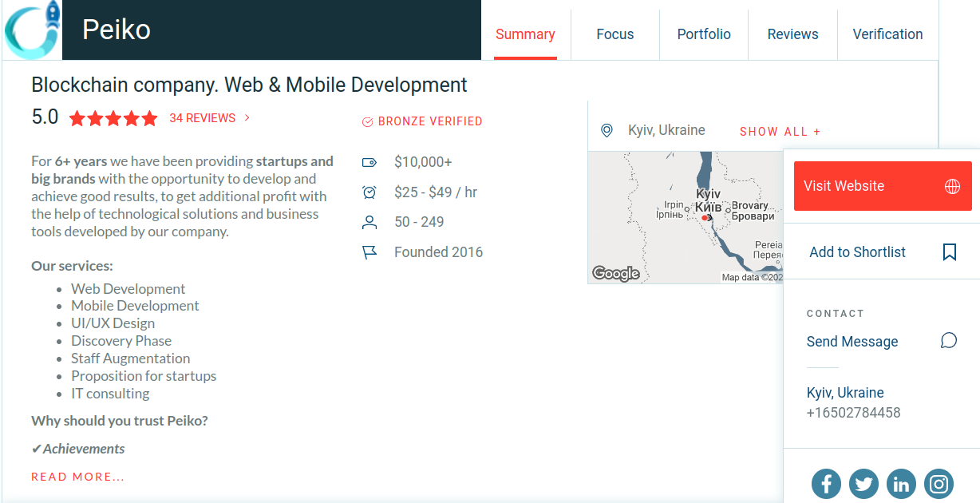The height and width of the screenshot is (503, 980).
Task: Click the globe icon on Visit Website
Action: click(952, 186)
